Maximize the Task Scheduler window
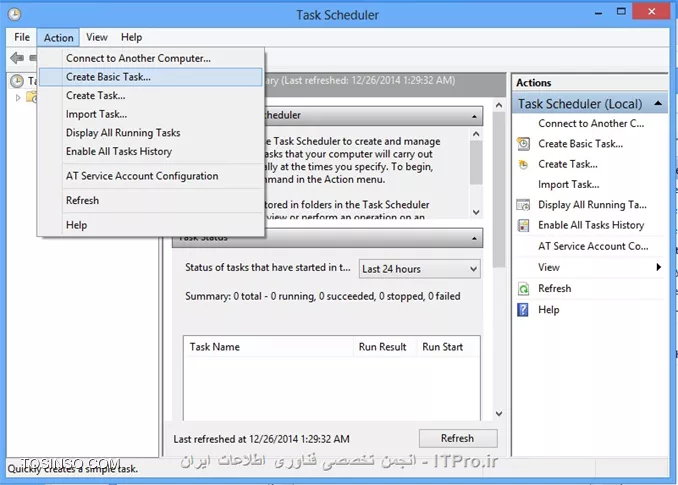The width and height of the screenshot is (678, 485). coord(621,12)
